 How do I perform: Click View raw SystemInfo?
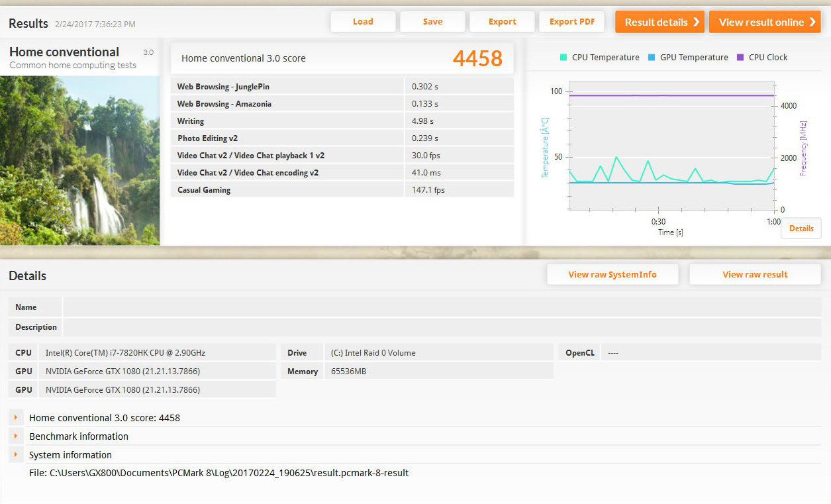tap(612, 275)
